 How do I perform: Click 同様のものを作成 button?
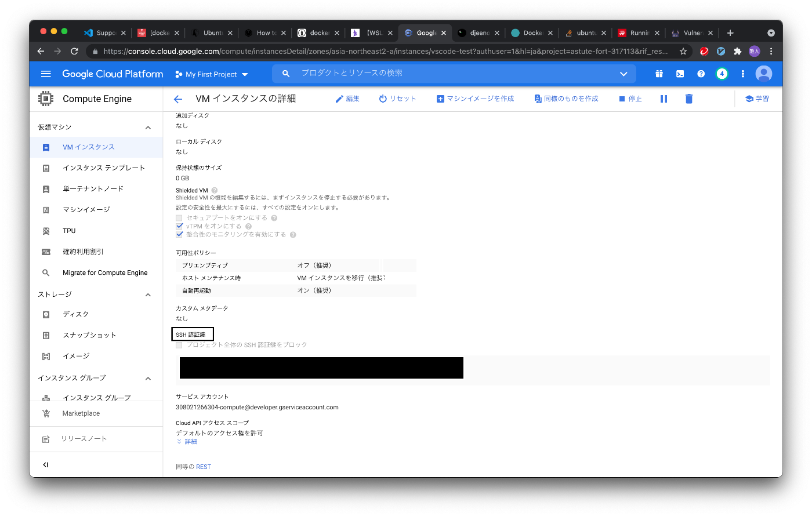[x=566, y=99]
